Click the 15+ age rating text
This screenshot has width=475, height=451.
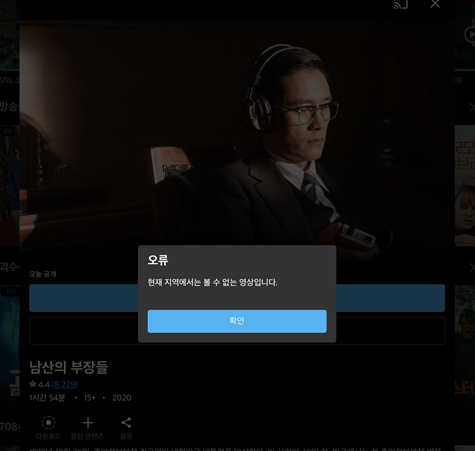90,398
